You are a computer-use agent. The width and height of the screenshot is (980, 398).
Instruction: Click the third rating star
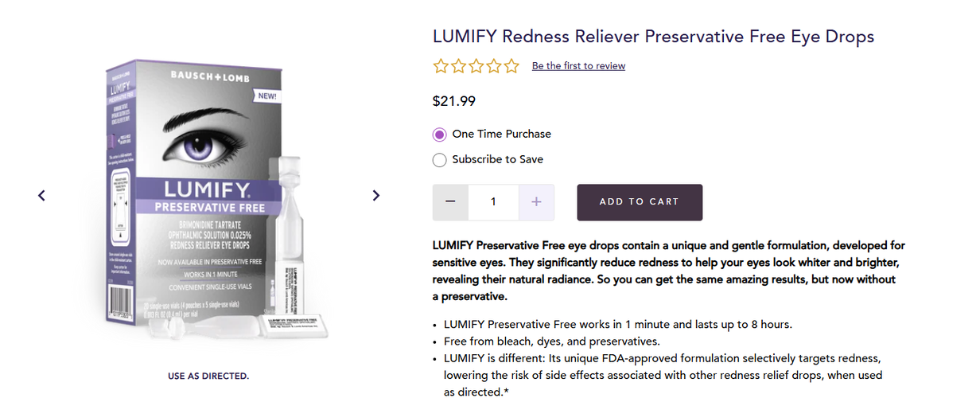(x=476, y=66)
